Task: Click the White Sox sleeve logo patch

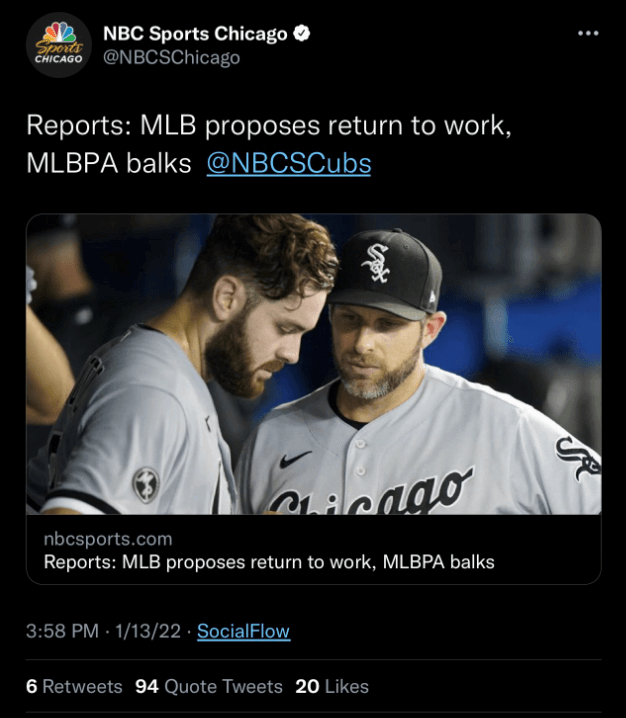Action: click(x=577, y=457)
